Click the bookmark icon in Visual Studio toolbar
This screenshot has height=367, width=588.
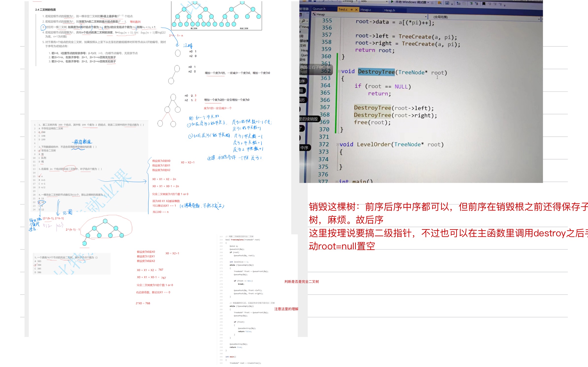484,4
